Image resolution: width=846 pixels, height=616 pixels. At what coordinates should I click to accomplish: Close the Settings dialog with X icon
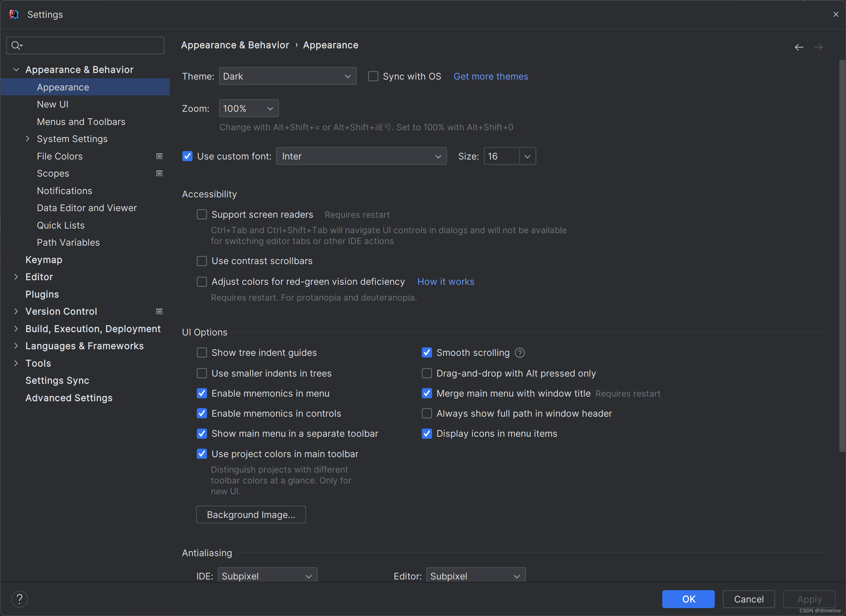tap(835, 14)
